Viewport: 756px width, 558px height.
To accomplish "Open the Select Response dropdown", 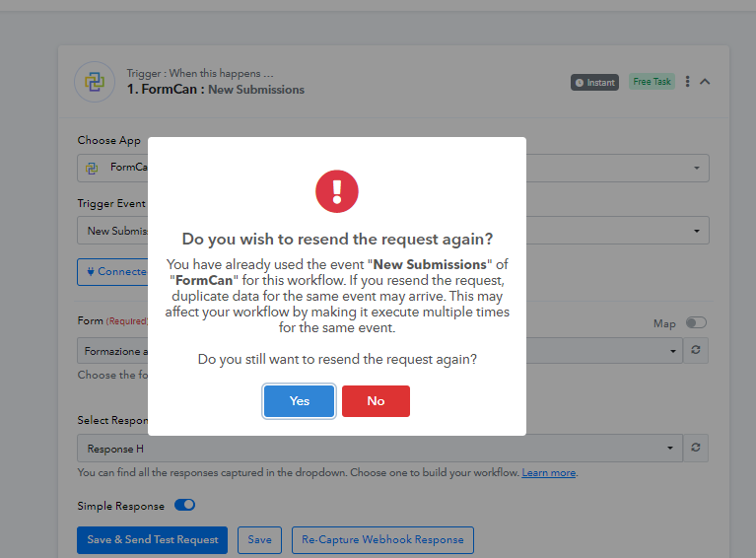I will pos(379,448).
